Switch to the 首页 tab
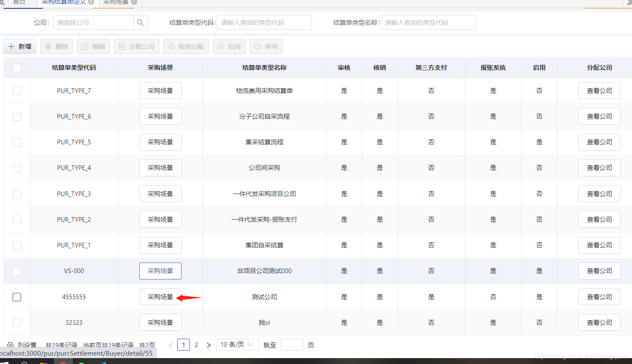The width and height of the screenshot is (632, 364). (19, 3)
